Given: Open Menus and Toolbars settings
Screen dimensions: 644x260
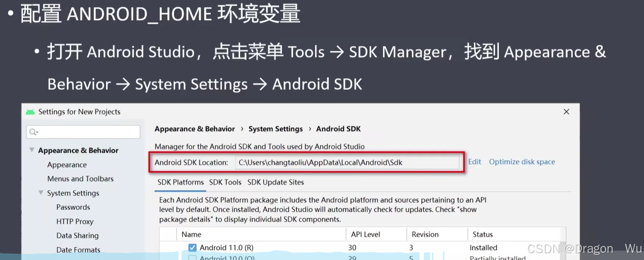Looking at the screenshot, I should click(x=80, y=179).
